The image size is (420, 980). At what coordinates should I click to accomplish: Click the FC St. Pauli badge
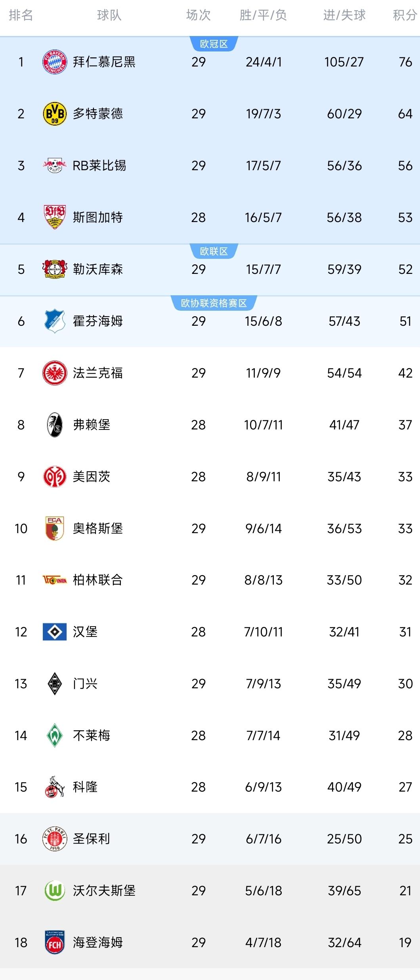pyautogui.click(x=54, y=839)
